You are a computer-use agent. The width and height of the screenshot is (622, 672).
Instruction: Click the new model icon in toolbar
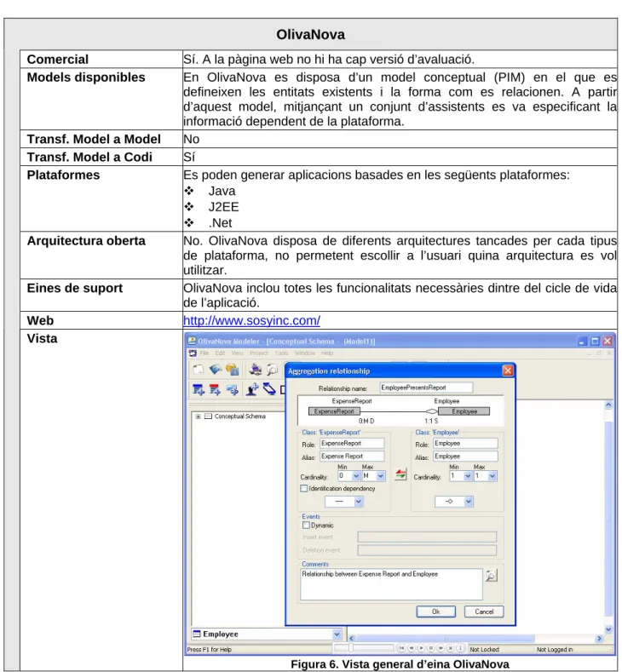(198, 370)
